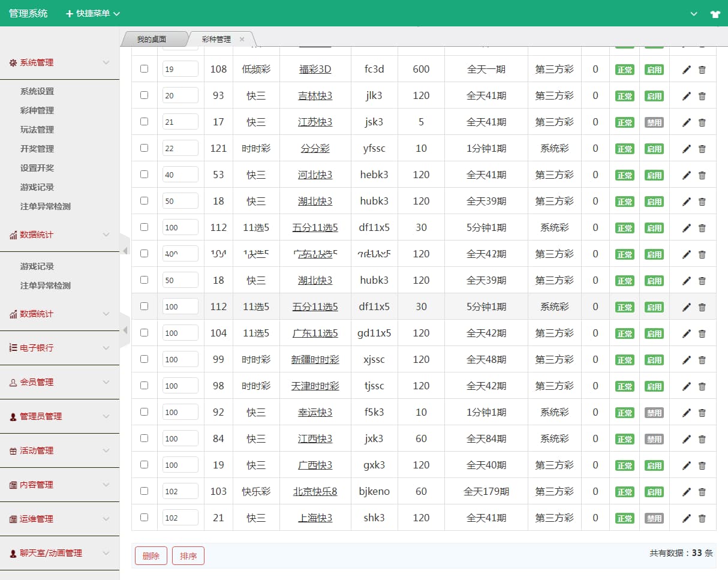Check the box next to 广西快3

(144, 465)
